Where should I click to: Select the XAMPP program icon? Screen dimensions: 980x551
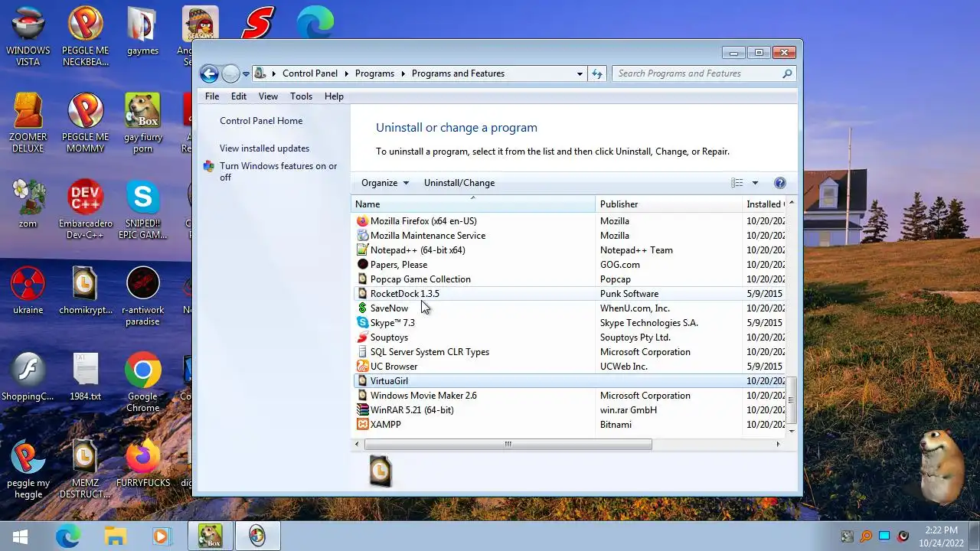363,425
